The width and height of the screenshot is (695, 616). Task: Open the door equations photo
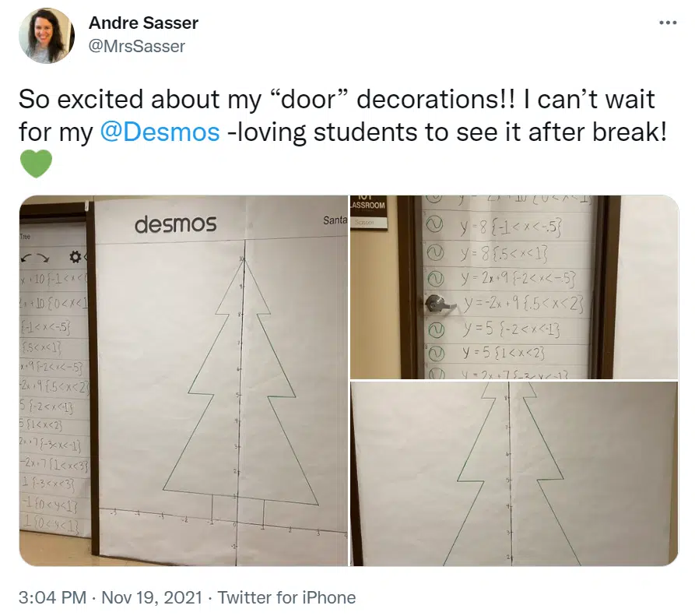click(514, 287)
